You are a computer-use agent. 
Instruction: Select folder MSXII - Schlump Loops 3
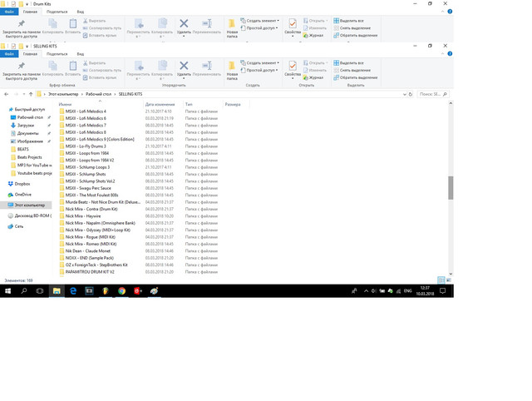point(87,167)
